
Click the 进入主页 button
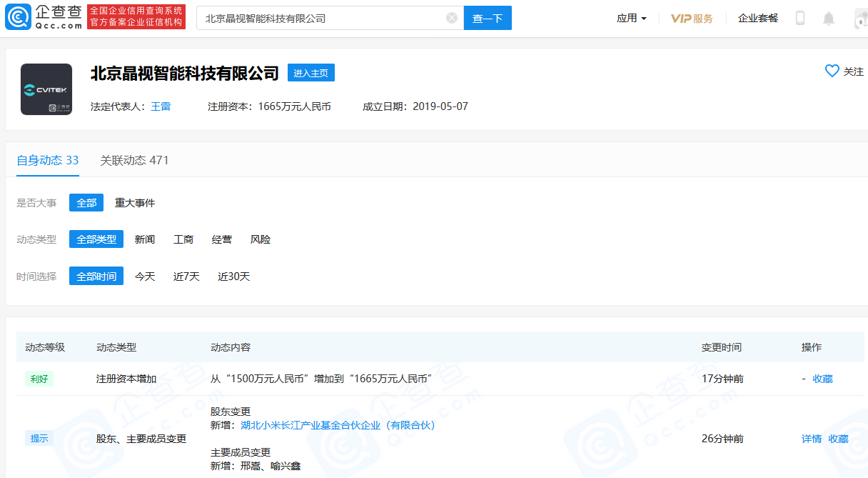coord(311,73)
